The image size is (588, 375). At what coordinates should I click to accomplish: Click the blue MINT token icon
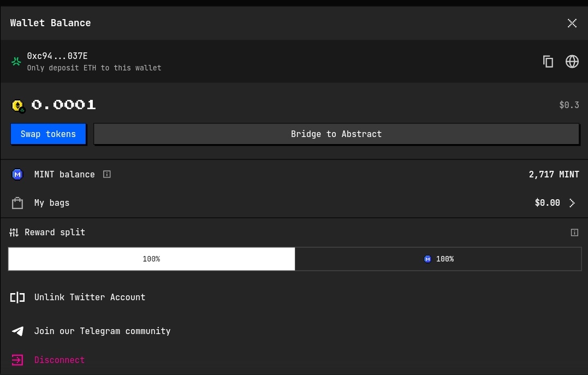(x=17, y=174)
